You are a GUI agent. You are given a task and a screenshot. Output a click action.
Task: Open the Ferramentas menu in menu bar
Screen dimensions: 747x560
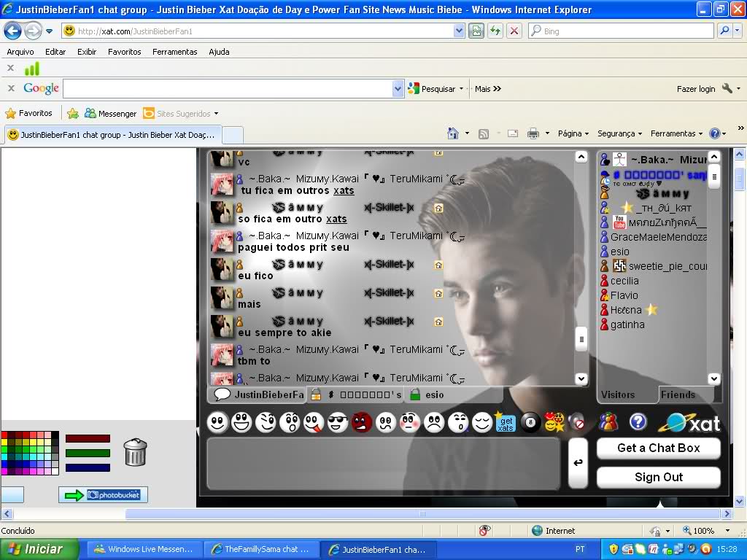(x=174, y=52)
